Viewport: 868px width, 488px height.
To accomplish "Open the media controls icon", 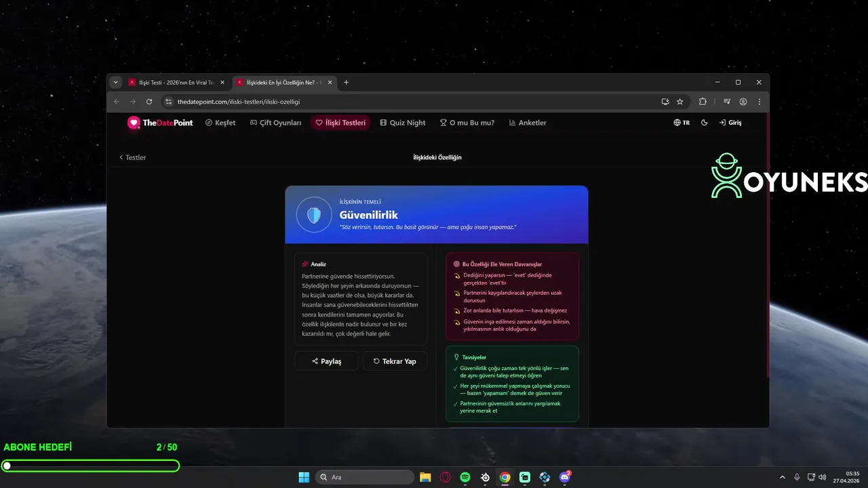I will (727, 102).
